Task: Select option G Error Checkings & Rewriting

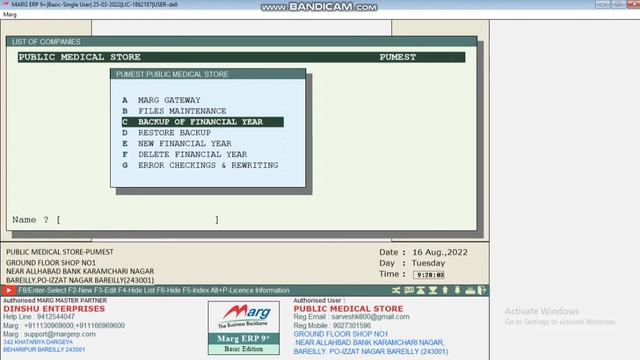Action: tap(202, 165)
